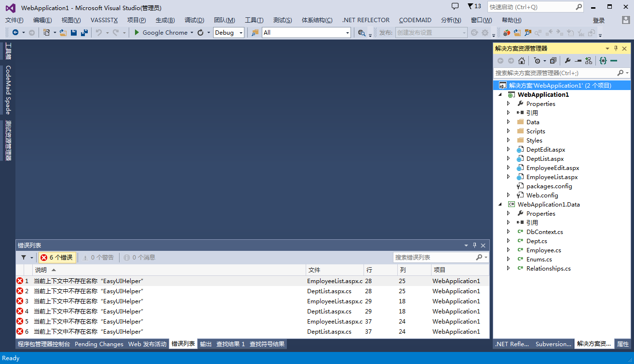Pin the Solution Explorer panel
The height and width of the screenshot is (364, 634).
[616, 48]
